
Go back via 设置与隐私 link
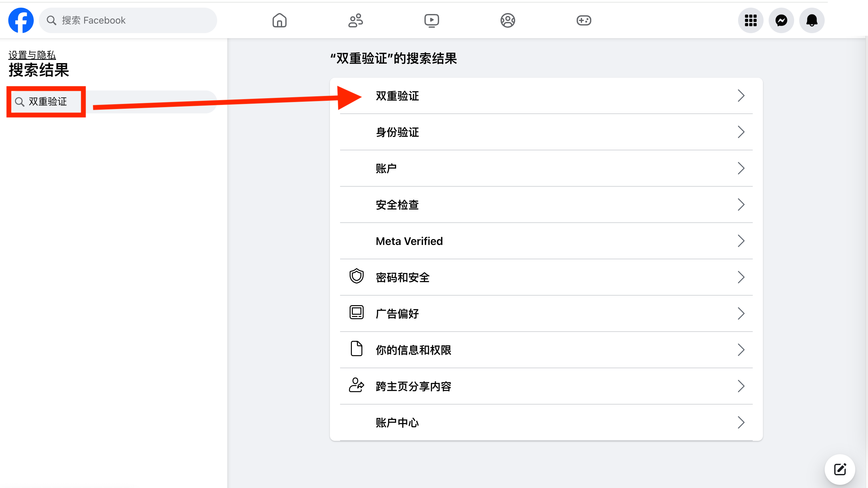[x=32, y=55]
